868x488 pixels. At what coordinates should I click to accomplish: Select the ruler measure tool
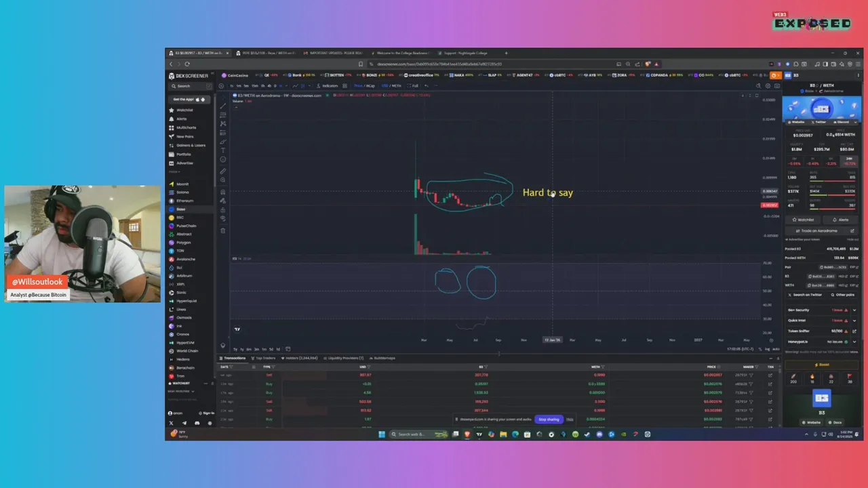(223, 171)
